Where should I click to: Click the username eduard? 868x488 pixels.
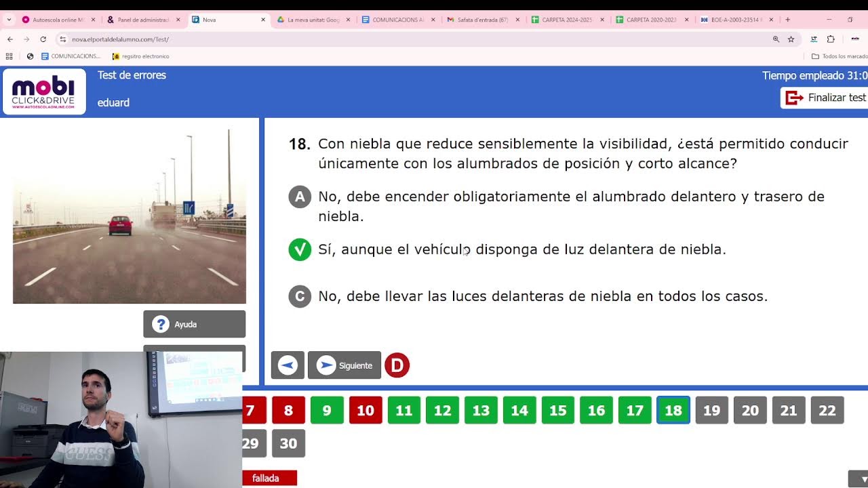coord(113,103)
